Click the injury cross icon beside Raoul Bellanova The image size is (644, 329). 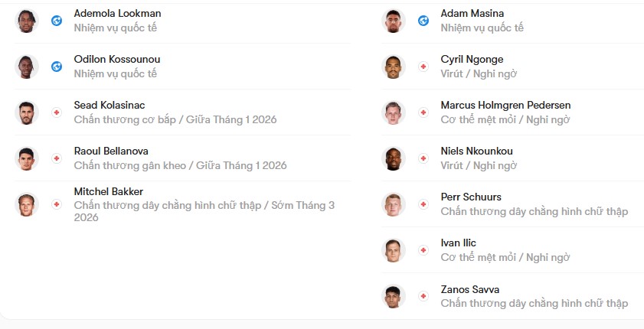click(57, 158)
